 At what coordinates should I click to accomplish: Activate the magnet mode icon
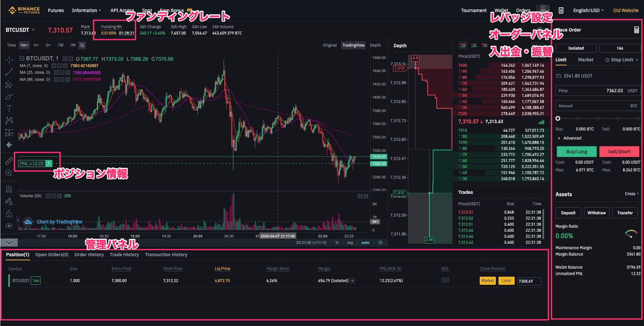coord(9,189)
